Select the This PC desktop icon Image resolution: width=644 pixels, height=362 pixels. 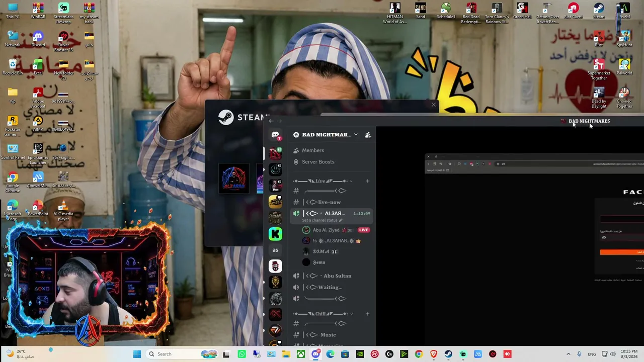click(13, 11)
